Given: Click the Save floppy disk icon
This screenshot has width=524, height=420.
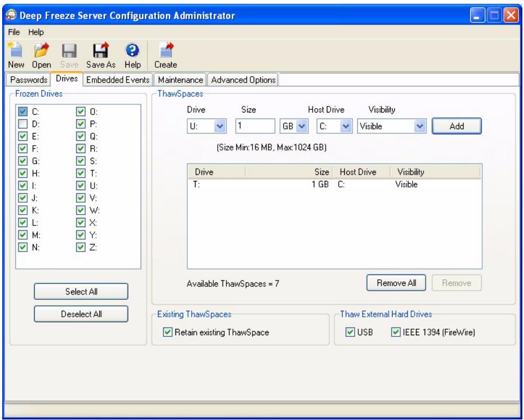Looking at the screenshot, I should pos(69,51).
